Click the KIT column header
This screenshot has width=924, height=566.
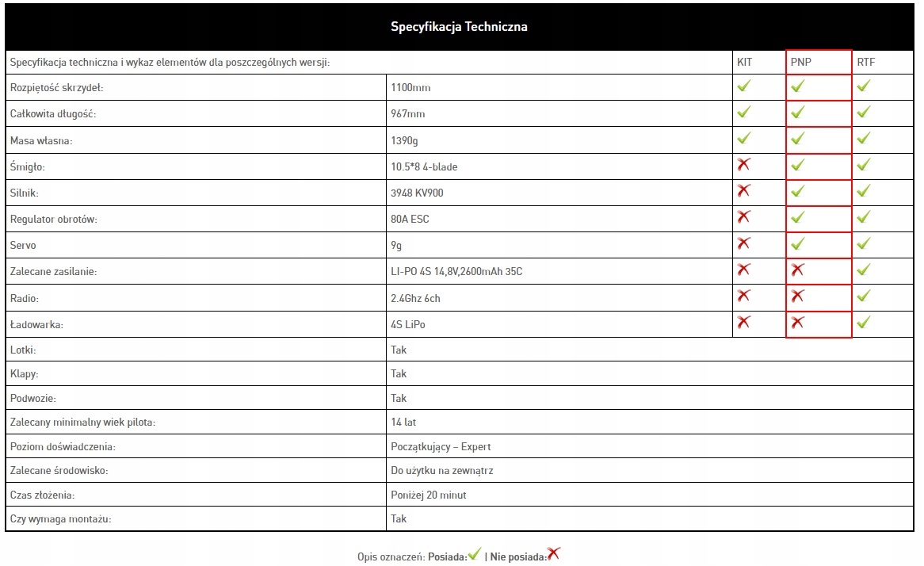[x=744, y=63]
